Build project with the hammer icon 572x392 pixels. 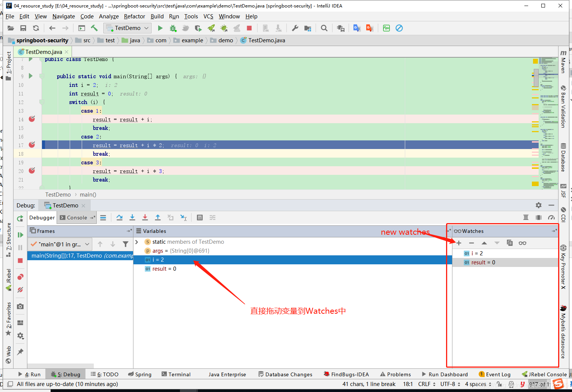(x=94, y=28)
